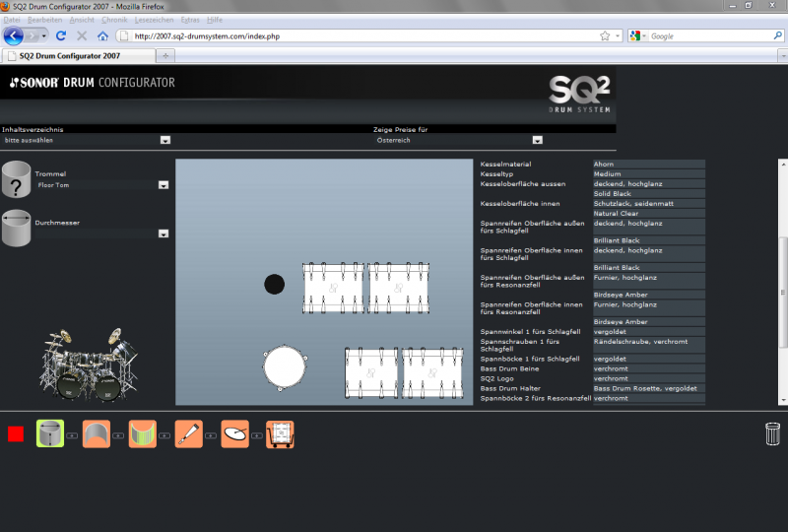788x532 pixels.
Task: Click the 'Bass Drum Rosette, vergoldet' value
Action: tap(649, 388)
